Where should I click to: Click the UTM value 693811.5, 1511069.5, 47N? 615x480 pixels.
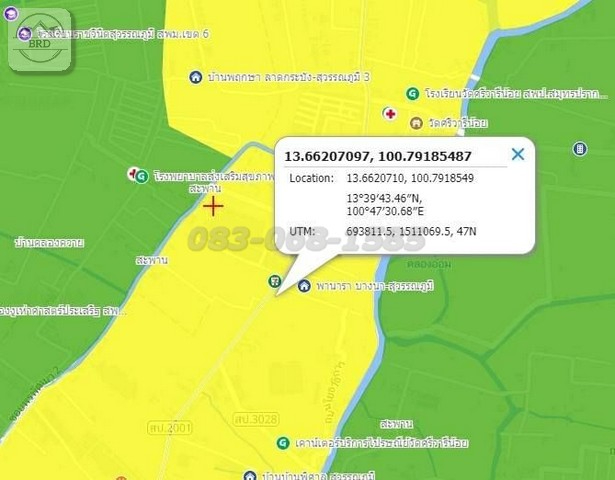(411, 231)
